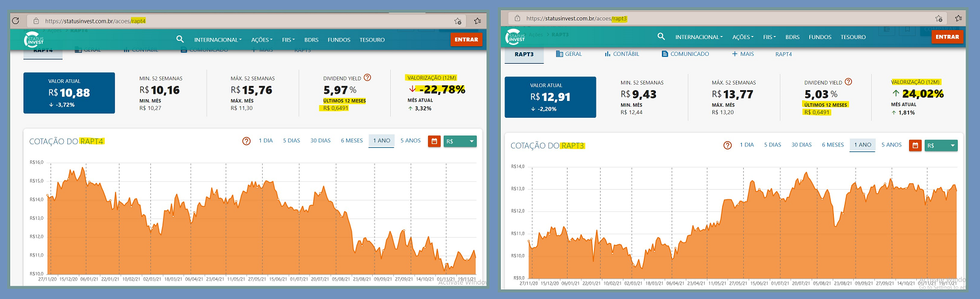Reload the page in the left browser
The height and width of the screenshot is (299, 980).
[x=16, y=20]
